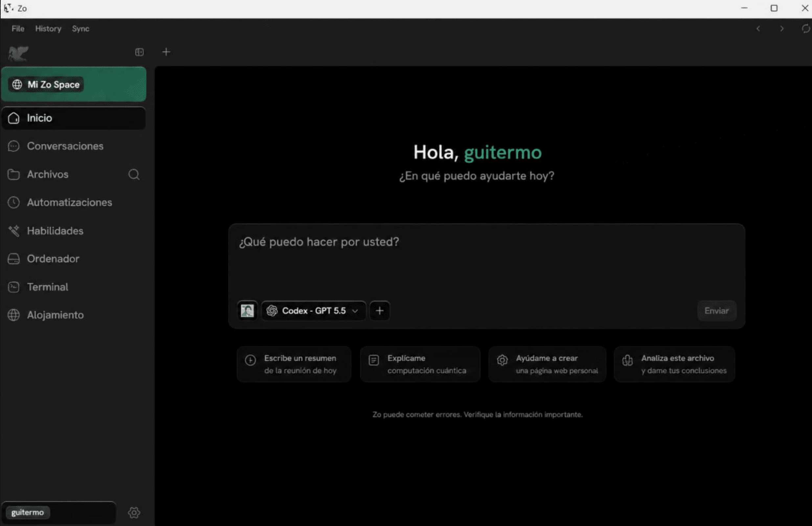
Task: Click the persona avatar thumbnail in the prompt box
Action: [x=247, y=311]
